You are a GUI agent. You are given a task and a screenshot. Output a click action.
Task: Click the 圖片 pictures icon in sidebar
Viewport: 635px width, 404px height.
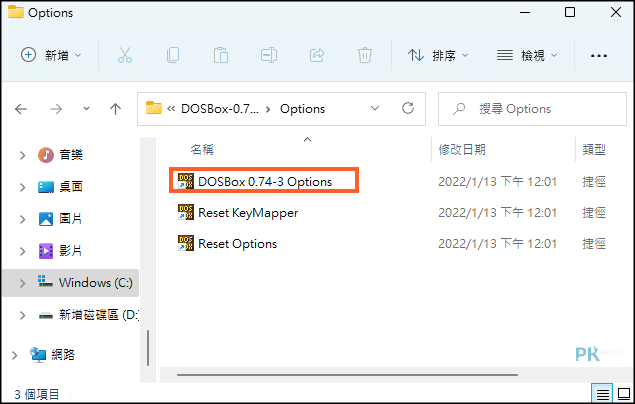[x=46, y=219]
